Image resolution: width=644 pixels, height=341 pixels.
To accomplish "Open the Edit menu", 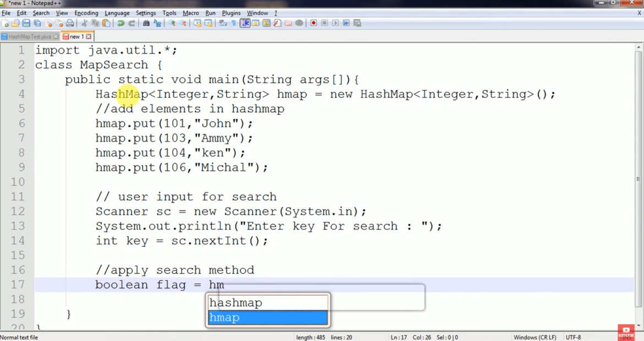I will tap(21, 13).
